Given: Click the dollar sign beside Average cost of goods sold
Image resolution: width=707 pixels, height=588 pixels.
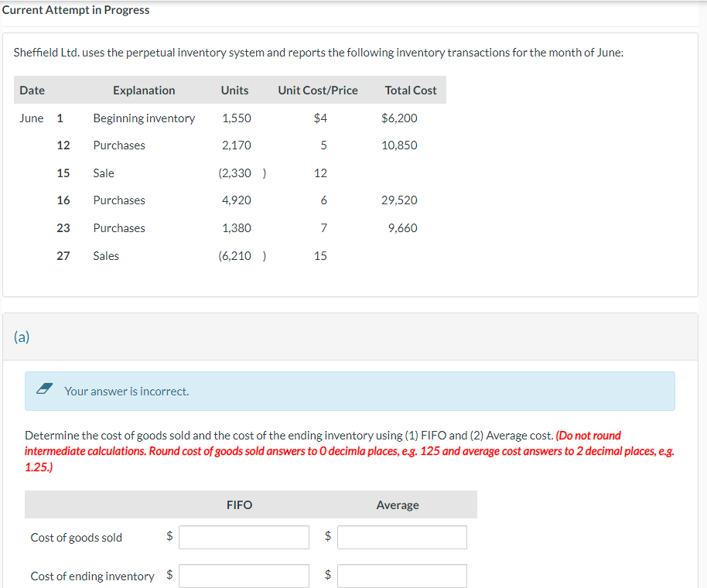Looking at the screenshot, I should pos(328,537).
